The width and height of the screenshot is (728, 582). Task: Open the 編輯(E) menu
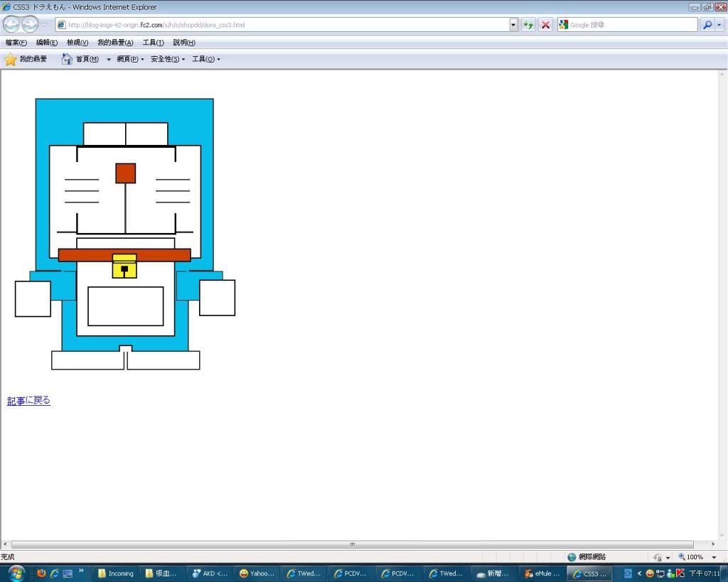click(x=47, y=43)
